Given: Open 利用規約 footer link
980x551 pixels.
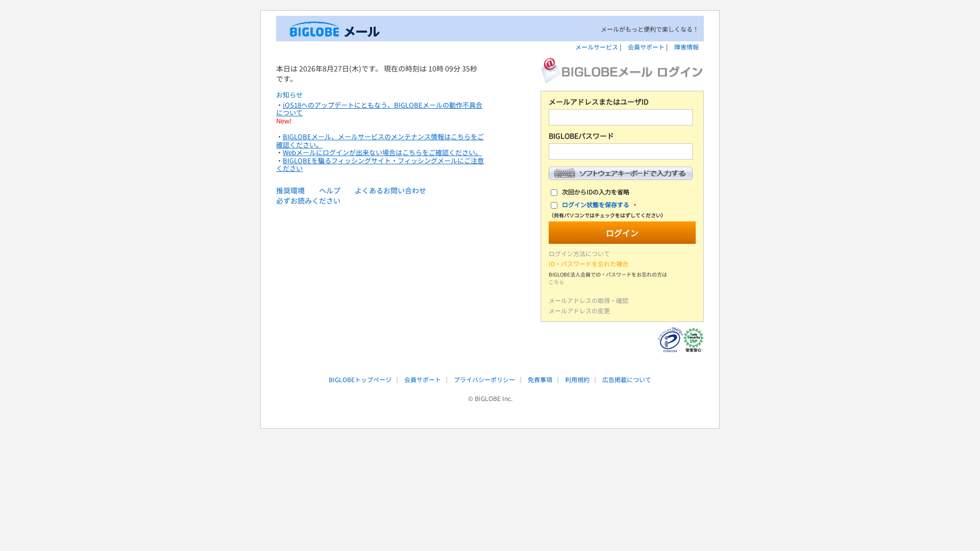Looking at the screenshot, I should point(577,380).
